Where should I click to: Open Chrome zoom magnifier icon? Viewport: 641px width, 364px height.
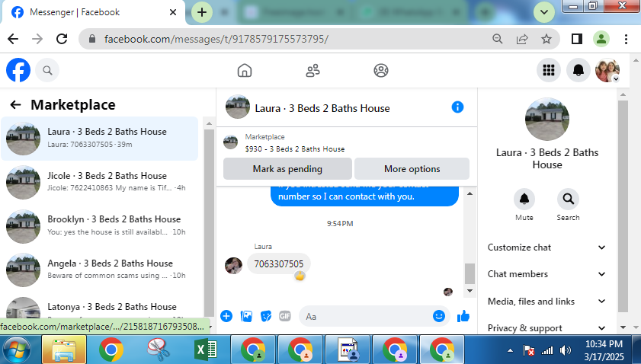point(498,40)
